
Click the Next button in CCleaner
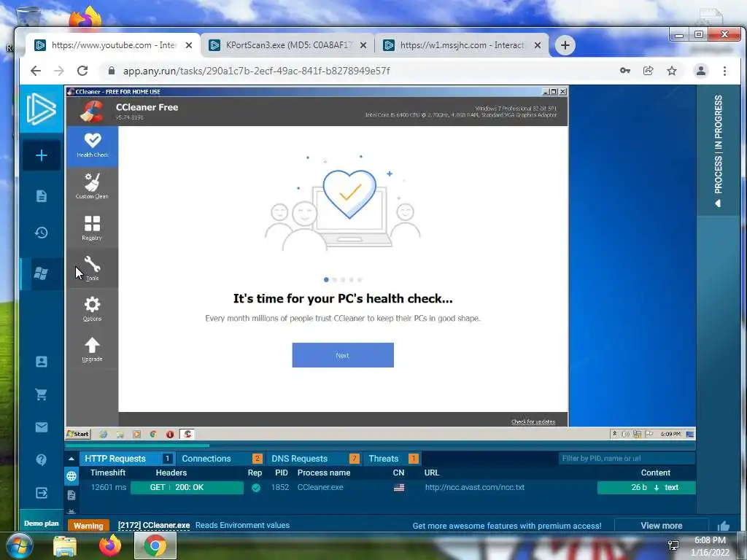point(343,355)
